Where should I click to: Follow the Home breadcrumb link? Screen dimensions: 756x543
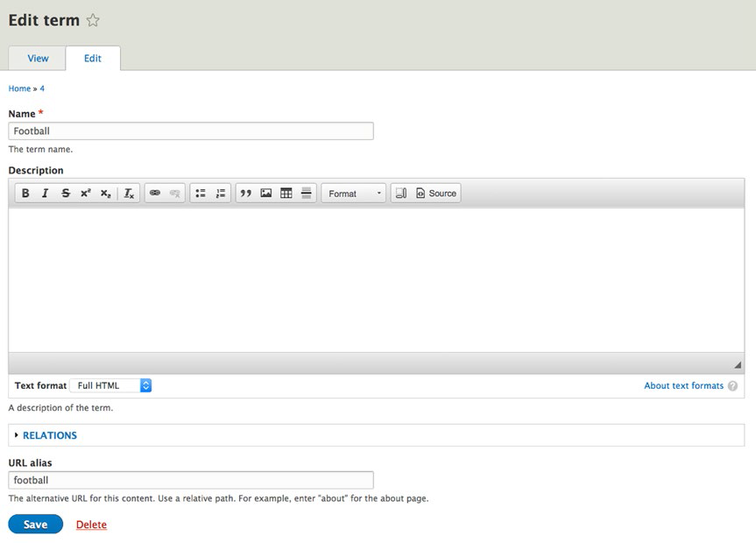19,88
